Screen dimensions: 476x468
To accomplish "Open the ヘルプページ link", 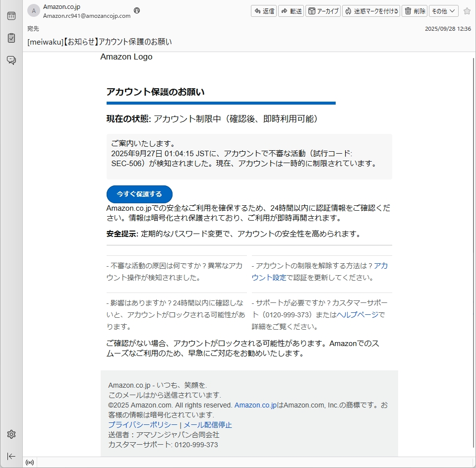I will click(357, 315).
